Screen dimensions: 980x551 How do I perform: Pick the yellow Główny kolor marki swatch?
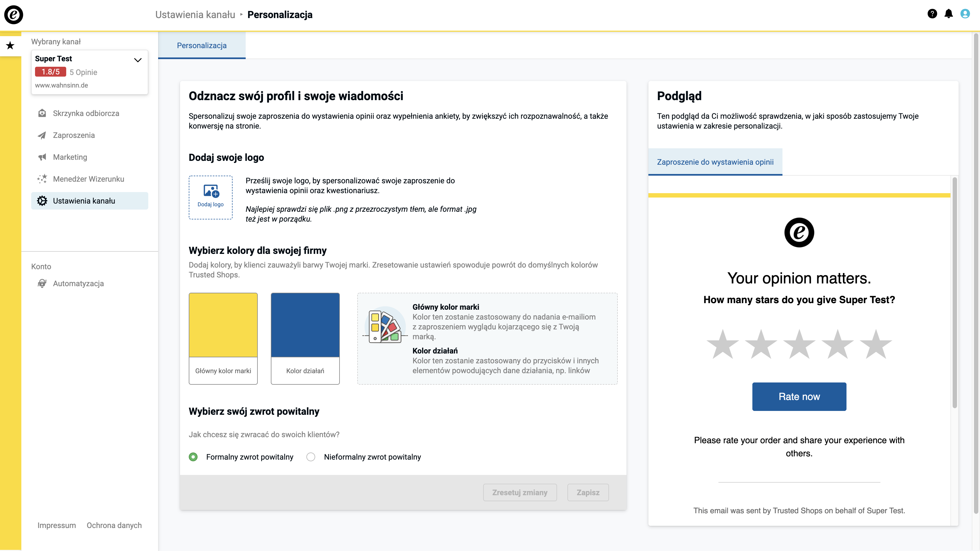223,325
